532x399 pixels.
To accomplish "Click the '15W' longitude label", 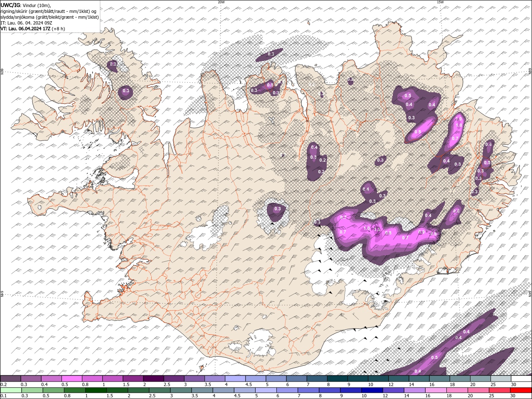I will [440, 2].
